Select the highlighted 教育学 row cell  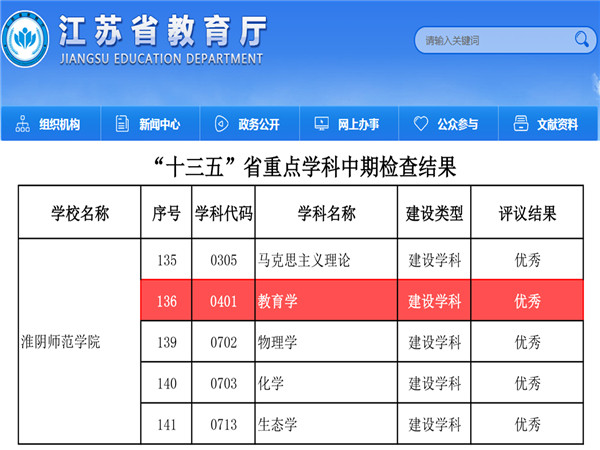pos(326,300)
